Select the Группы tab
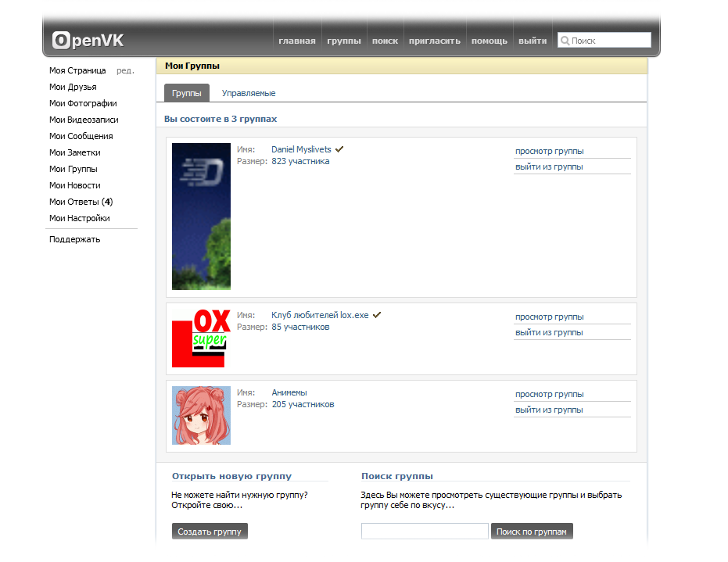728x562 pixels. point(187,93)
